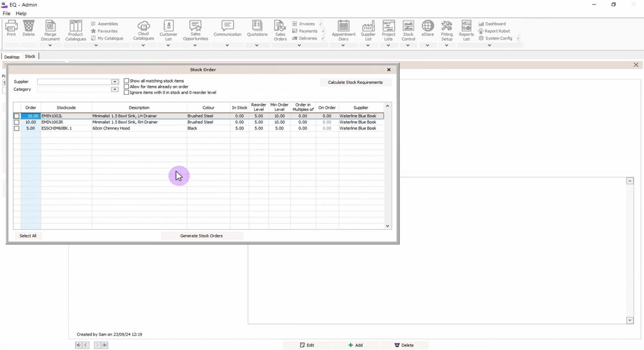Open Appointment Diary
The width and height of the screenshot is (644, 350).
(x=343, y=31)
